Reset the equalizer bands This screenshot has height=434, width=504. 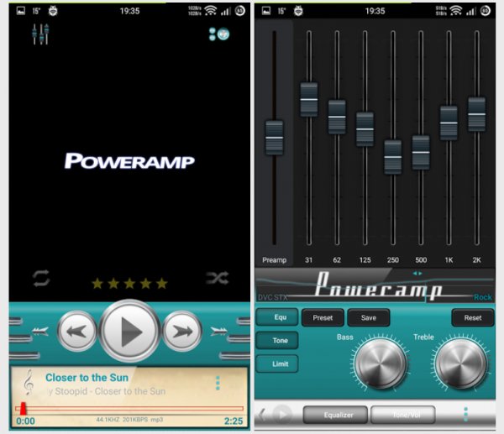472,317
